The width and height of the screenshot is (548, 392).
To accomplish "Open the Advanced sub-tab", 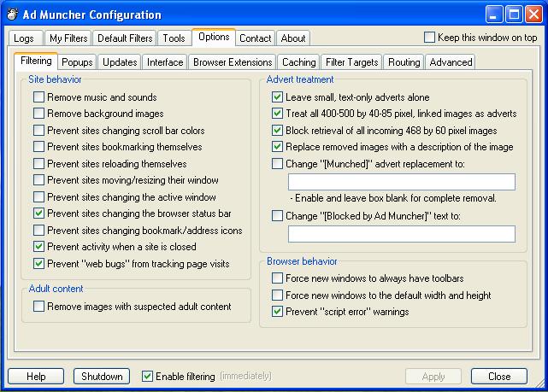I will coord(451,62).
